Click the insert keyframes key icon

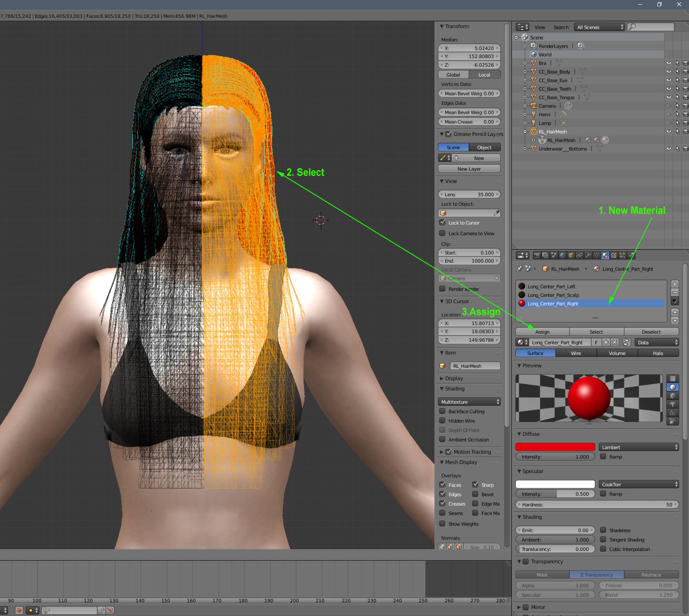point(101,610)
